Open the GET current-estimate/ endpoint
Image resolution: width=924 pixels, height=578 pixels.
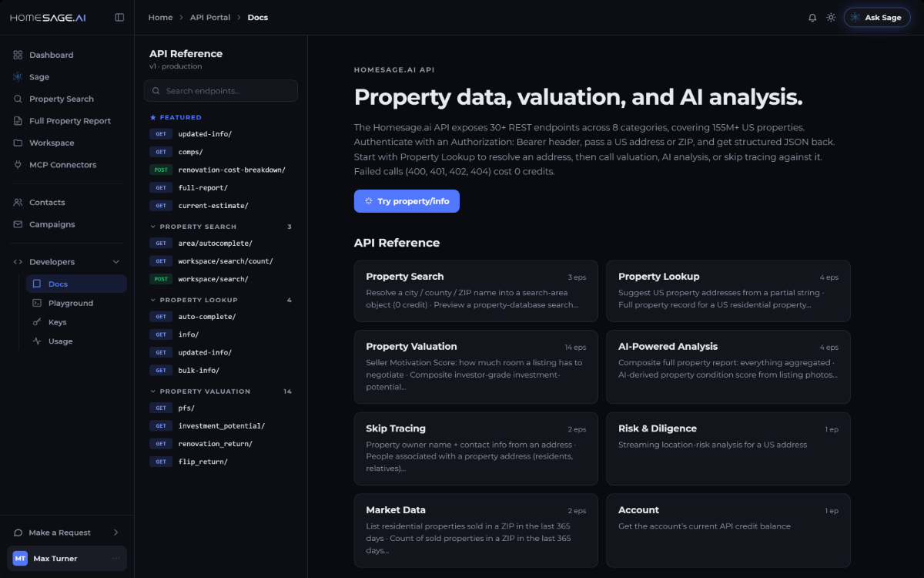click(x=221, y=206)
